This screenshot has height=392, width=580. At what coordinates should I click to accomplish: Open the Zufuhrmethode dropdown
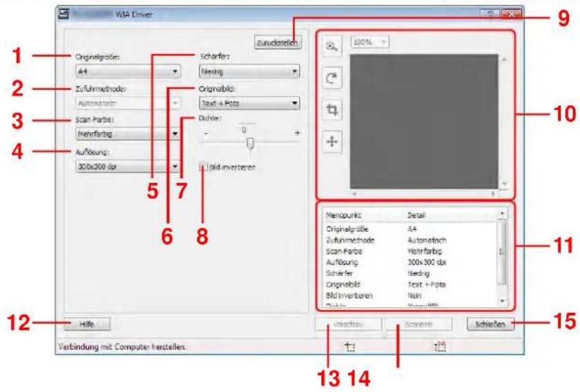[x=128, y=104]
